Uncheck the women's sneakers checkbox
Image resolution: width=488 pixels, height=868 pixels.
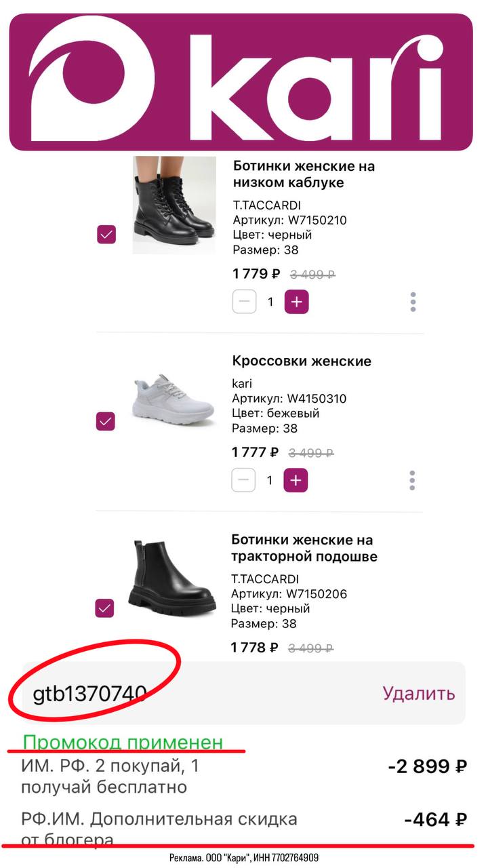[105, 421]
